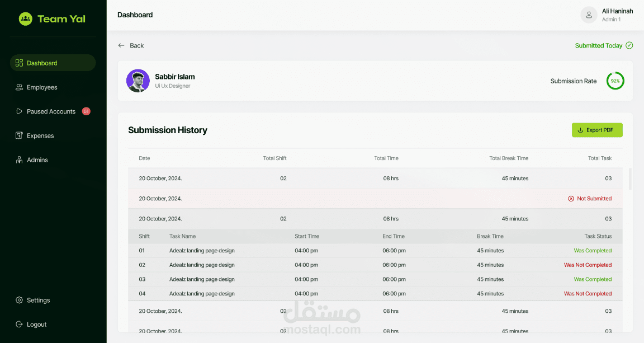
Task: Expand the 20 October row below shift details
Action: tap(375, 311)
